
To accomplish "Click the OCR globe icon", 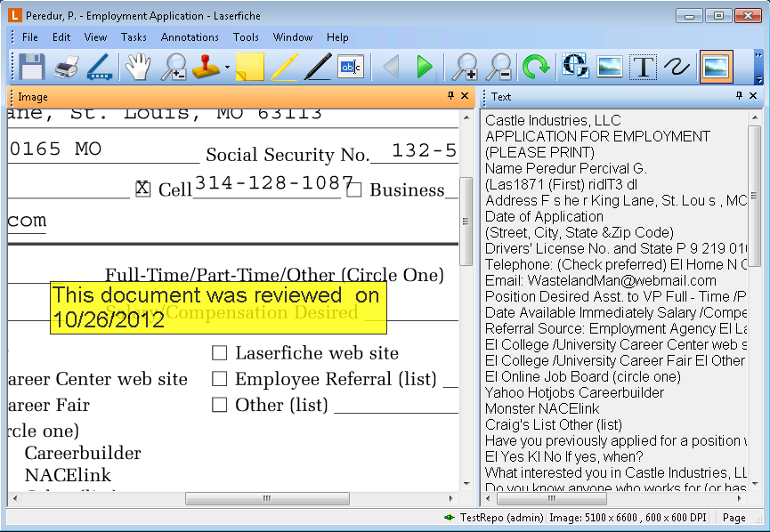I will click(x=575, y=65).
